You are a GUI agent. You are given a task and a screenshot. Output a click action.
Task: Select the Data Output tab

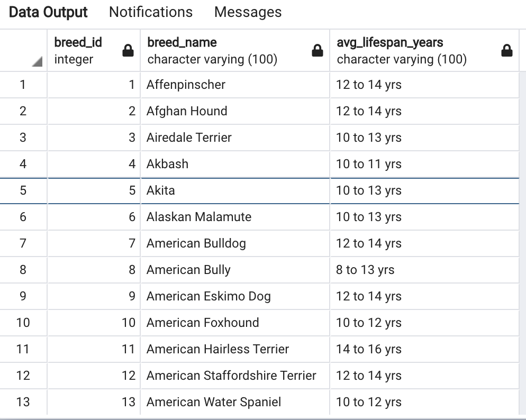pyautogui.click(x=47, y=12)
